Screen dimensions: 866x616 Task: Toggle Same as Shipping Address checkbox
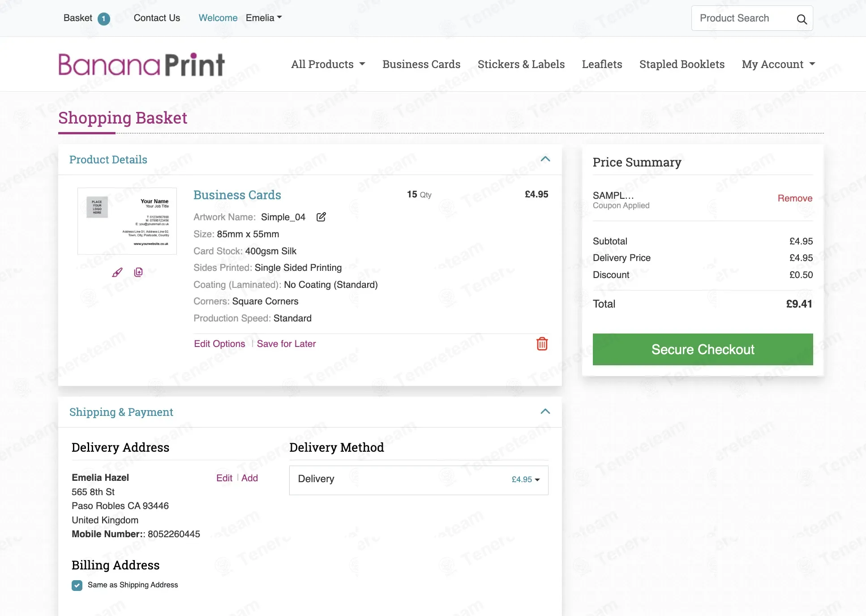coord(77,586)
